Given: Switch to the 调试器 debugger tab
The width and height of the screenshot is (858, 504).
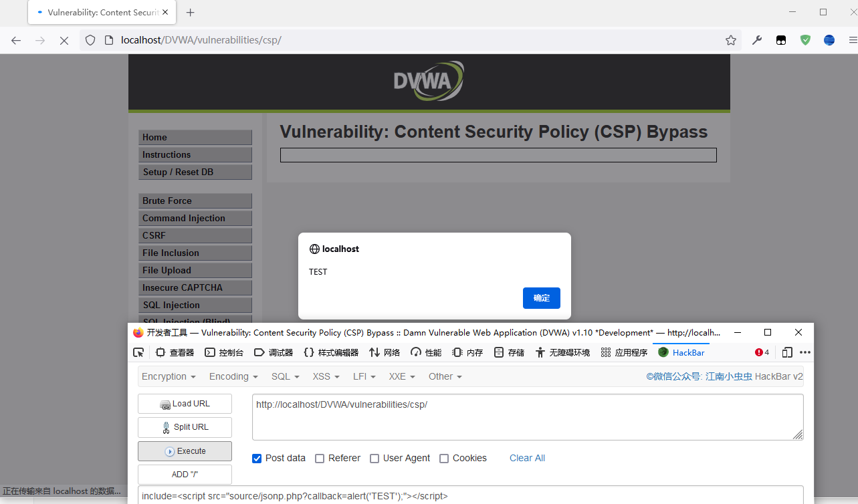Looking at the screenshot, I should pos(274,352).
